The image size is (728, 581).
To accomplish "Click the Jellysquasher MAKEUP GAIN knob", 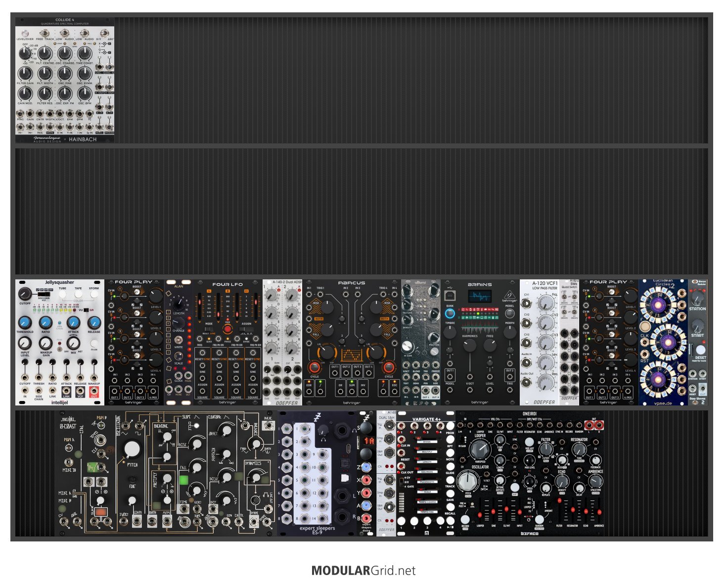I will pyautogui.click(x=46, y=342).
